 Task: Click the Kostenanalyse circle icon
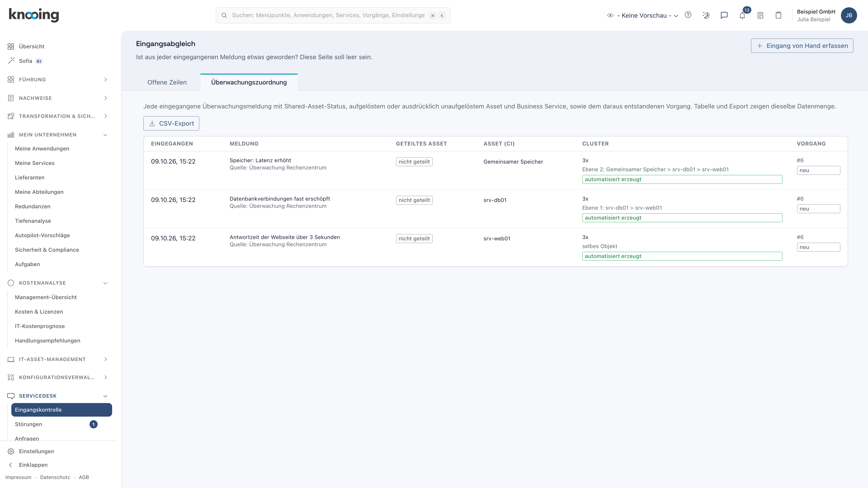11,283
